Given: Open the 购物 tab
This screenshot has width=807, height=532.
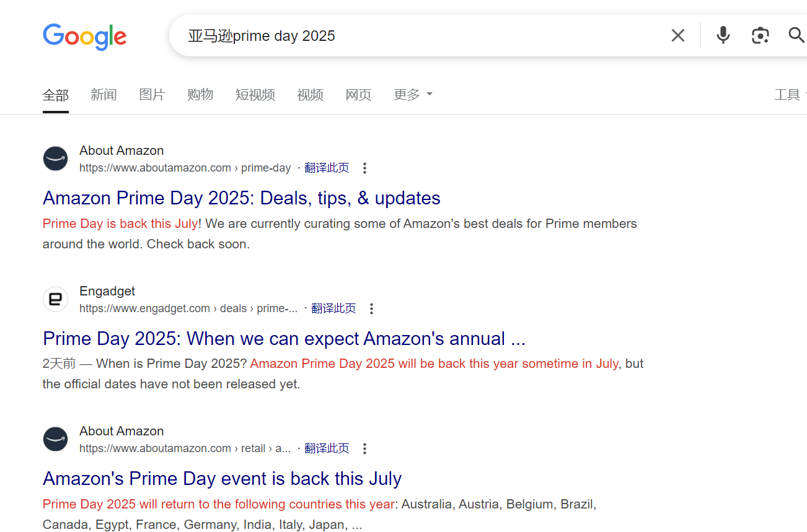Looking at the screenshot, I should 200,94.
